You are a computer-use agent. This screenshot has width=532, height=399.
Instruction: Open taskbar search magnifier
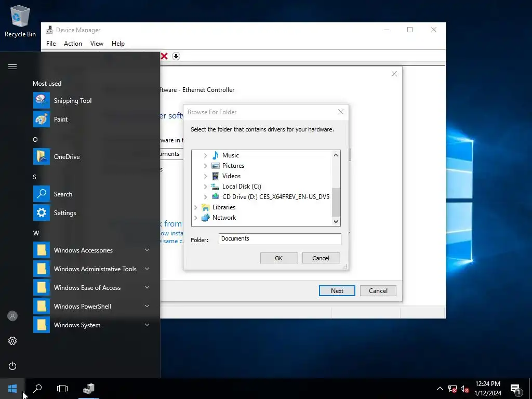pyautogui.click(x=37, y=389)
